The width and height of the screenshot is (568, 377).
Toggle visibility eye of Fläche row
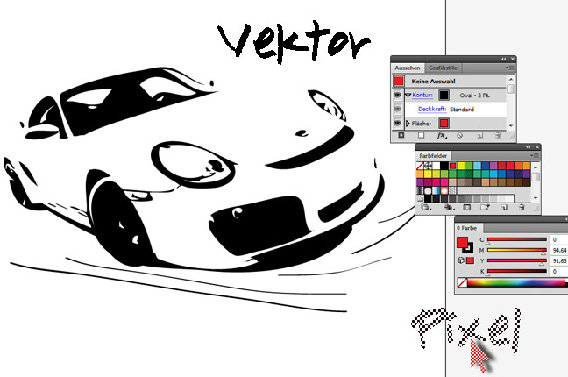coord(397,123)
